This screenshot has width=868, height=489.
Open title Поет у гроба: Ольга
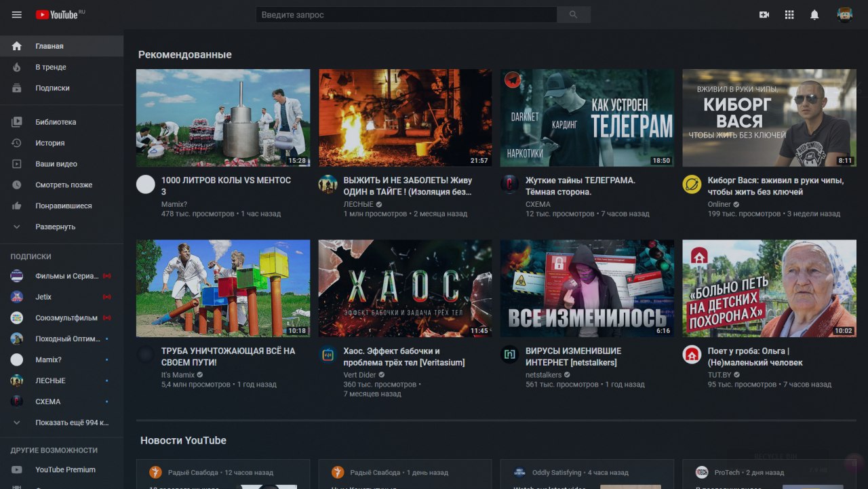tap(755, 357)
